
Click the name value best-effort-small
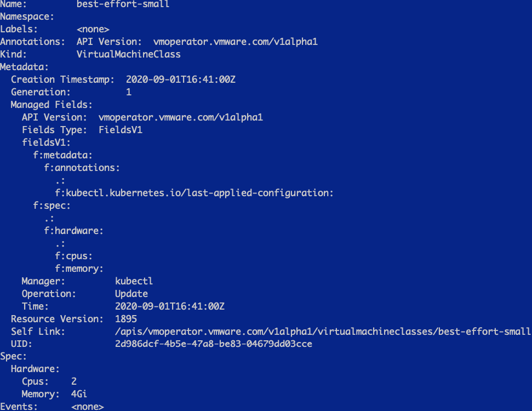click(x=123, y=4)
